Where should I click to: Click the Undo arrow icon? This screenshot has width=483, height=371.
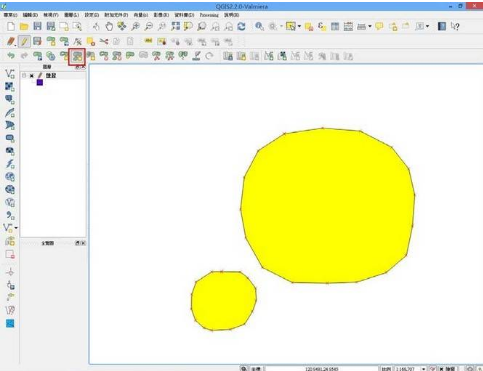[x=11, y=55]
